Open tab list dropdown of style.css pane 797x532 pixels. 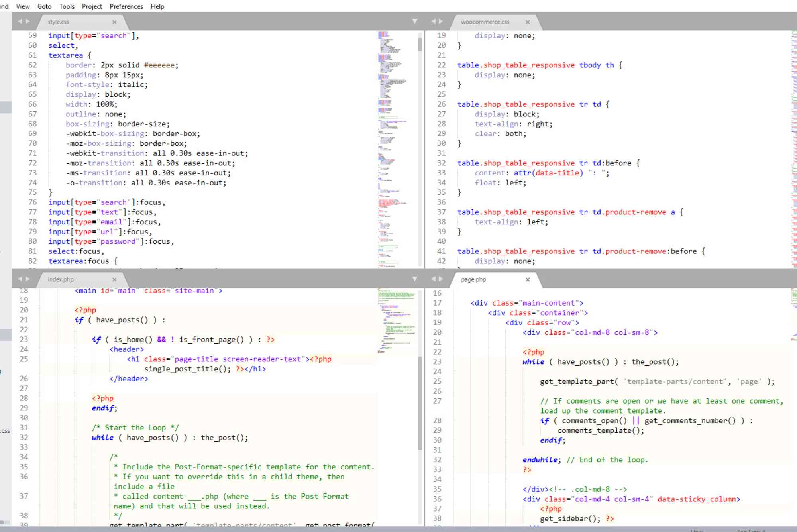click(414, 21)
